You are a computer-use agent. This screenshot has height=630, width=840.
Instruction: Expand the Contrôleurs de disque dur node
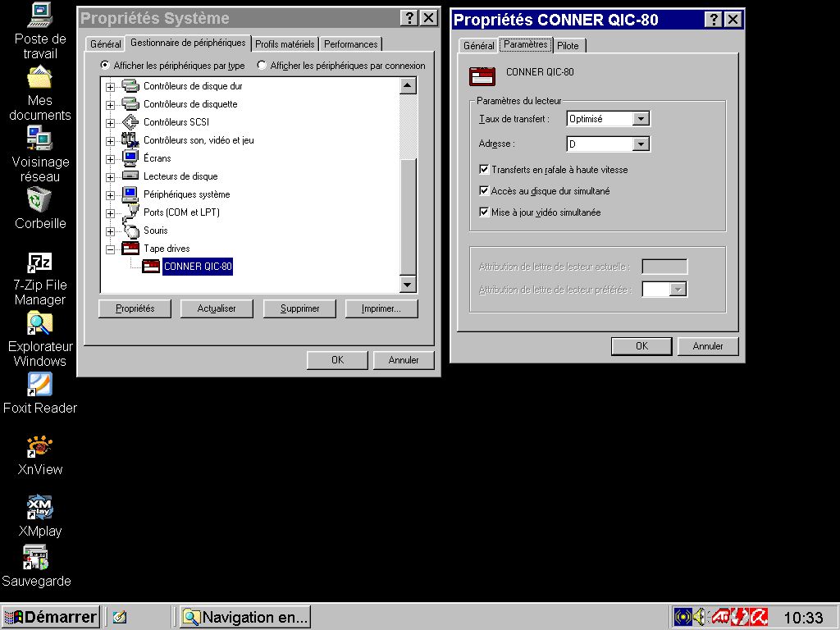coord(110,87)
